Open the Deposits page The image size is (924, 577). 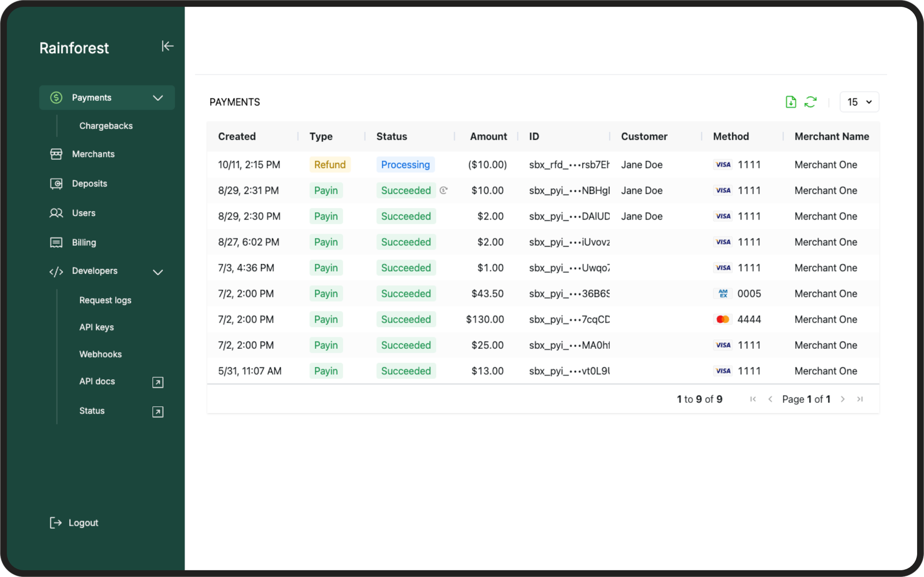(89, 184)
